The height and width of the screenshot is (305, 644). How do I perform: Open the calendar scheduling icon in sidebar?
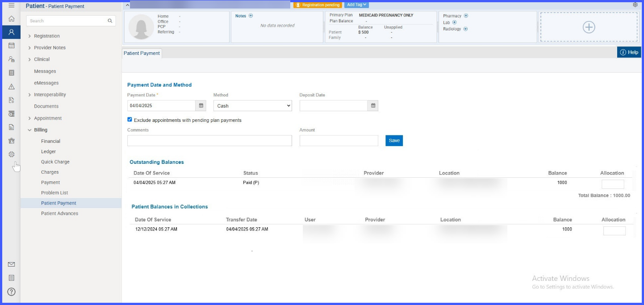click(x=12, y=46)
